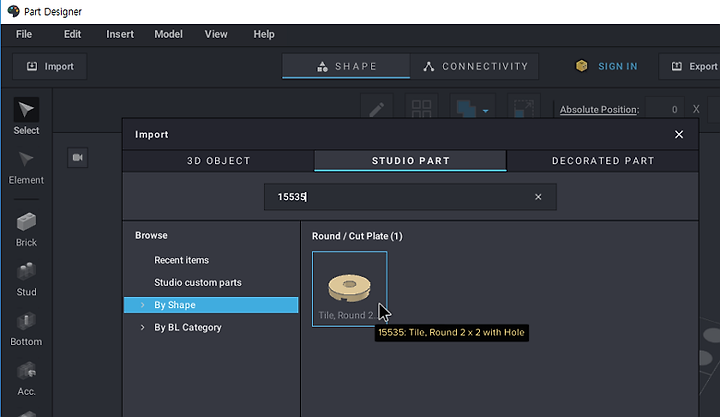Click the overlapping blue squares icon
The height and width of the screenshot is (417, 720).
click(466, 109)
